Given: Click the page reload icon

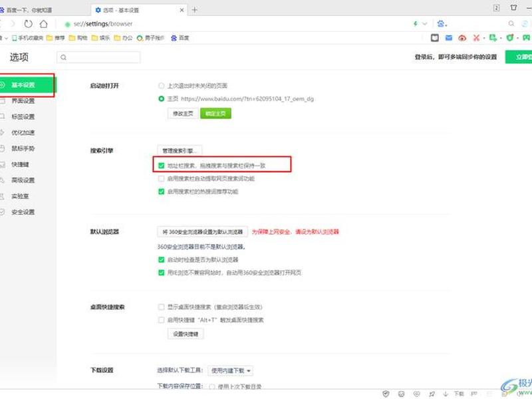Looking at the screenshot, I should 28,24.
